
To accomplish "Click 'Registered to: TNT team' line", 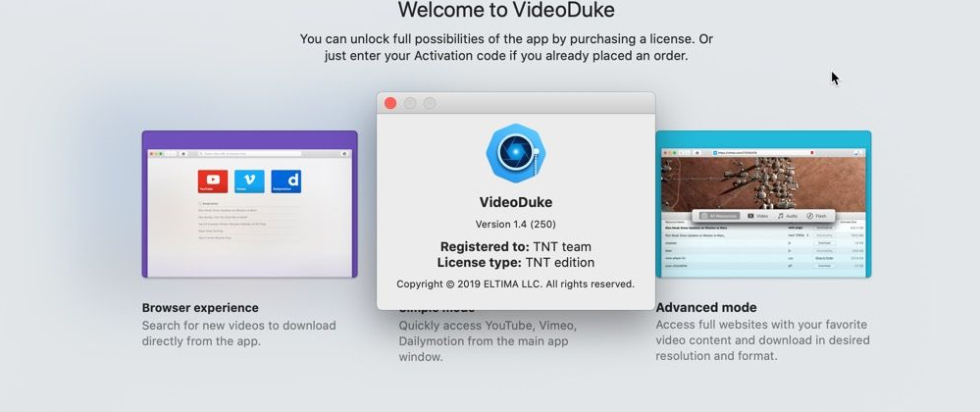I will coord(516,246).
